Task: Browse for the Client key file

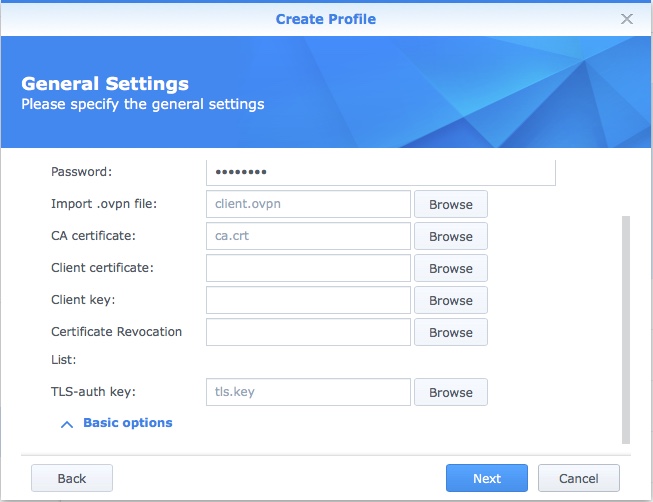Action: pos(450,300)
